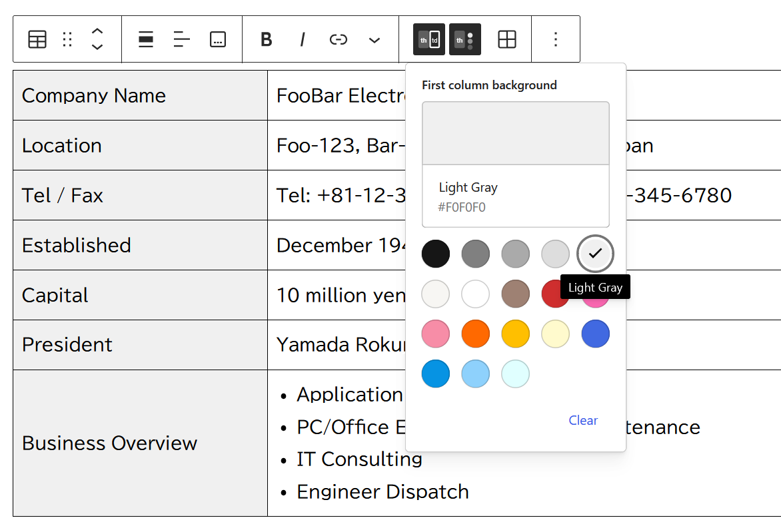Click the 'First column background' heading
Image resolution: width=781 pixels, height=532 pixels.
(489, 85)
